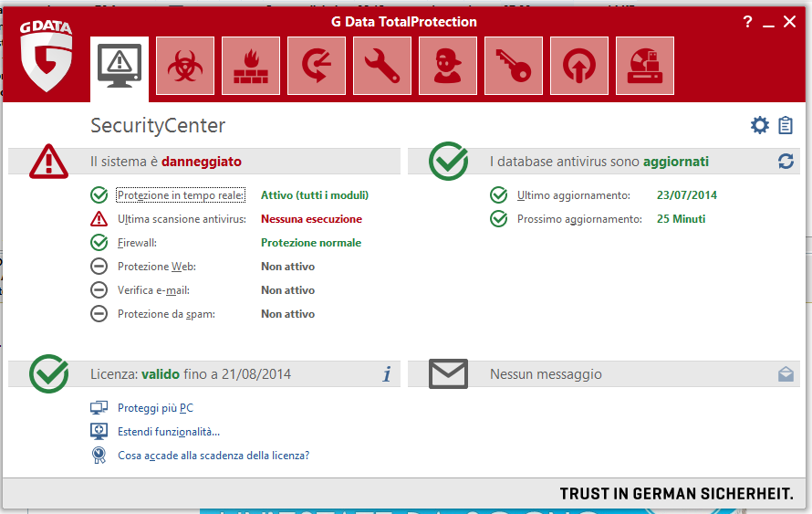Click 'Non attivo' beside Protezione Web
Viewport: 812px width, 514px height.
point(287,267)
